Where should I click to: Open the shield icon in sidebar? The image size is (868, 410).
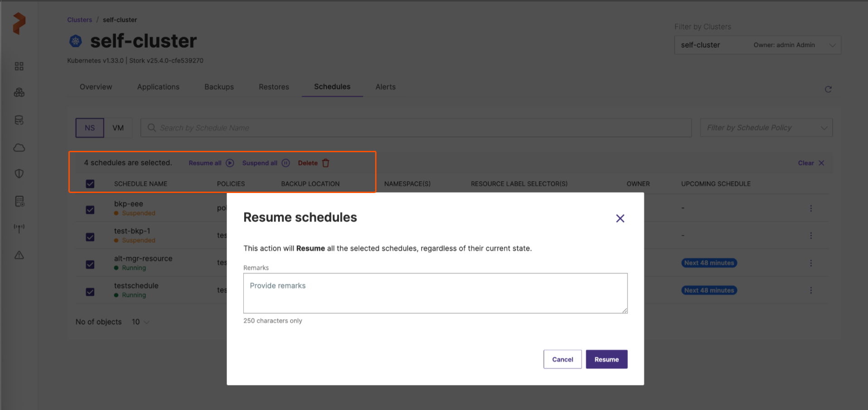19,174
